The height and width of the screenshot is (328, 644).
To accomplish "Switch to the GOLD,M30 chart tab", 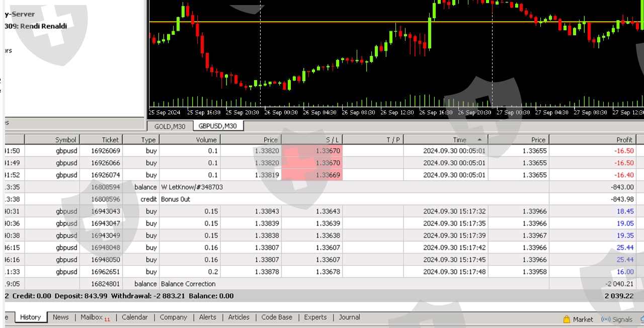I will coord(170,126).
